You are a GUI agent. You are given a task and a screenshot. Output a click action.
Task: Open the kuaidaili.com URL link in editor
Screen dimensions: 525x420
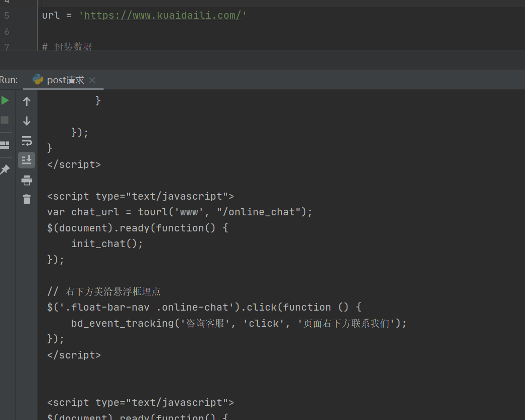pos(163,15)
